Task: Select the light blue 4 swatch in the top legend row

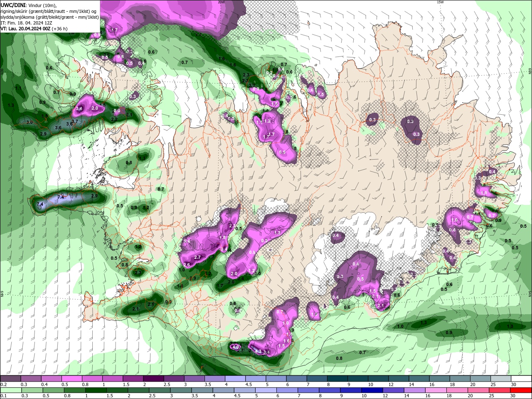Action: coord(234,379)
